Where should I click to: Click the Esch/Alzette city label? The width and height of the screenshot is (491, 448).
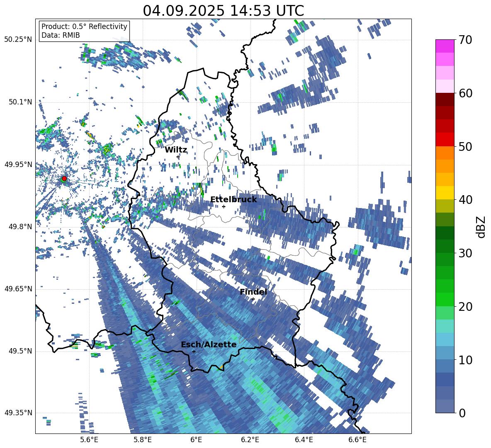[x=209, y=345]
